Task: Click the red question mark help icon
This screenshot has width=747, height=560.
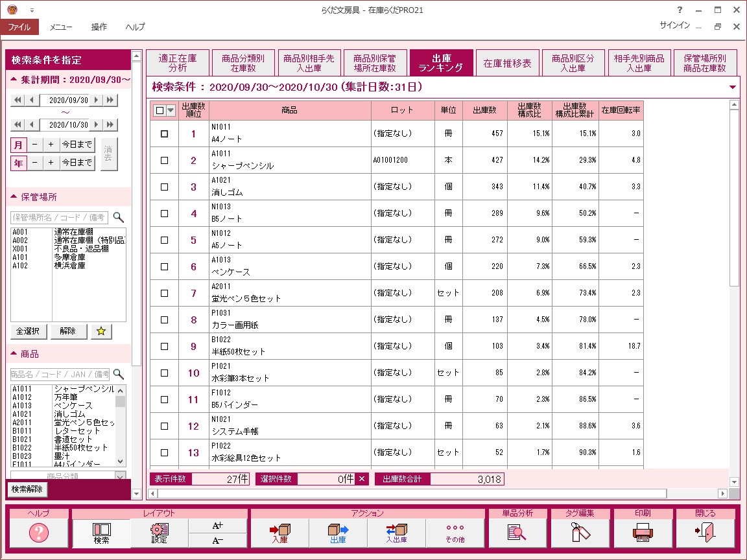Action: tap(38, 533)
